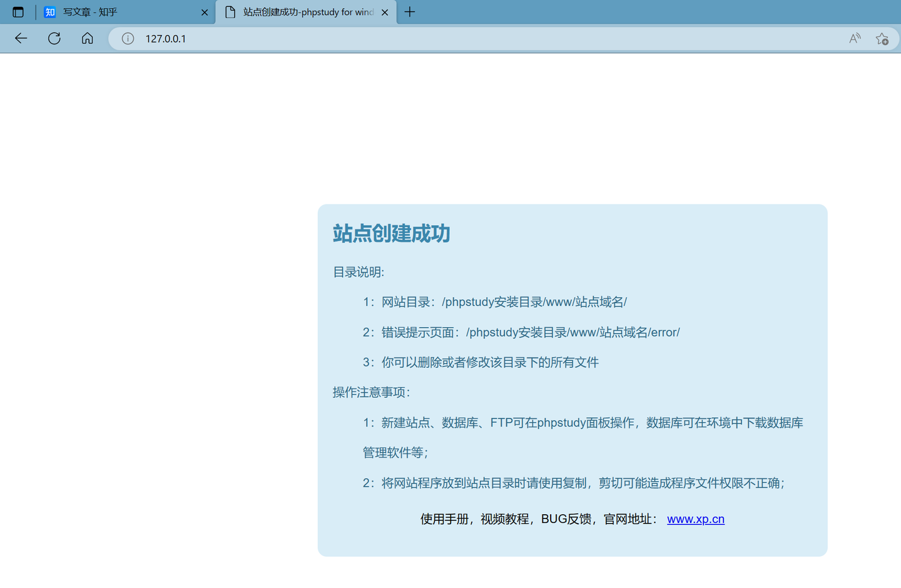
Task: Click the 站点创建成功 heading
Action: click(x=391, y=233)
